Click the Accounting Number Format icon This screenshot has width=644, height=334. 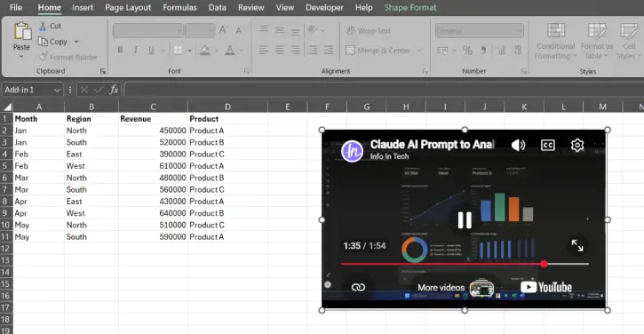(442, 51)
